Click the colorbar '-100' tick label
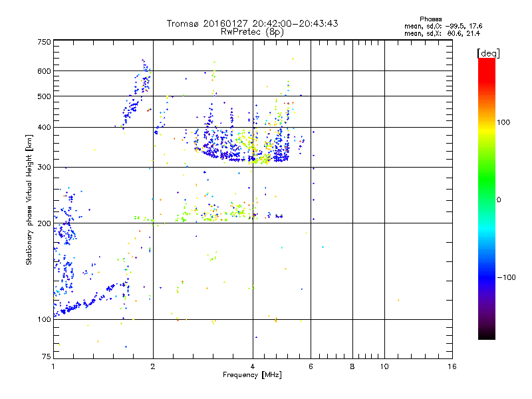The image size is (532, 399). click(506, 277)
